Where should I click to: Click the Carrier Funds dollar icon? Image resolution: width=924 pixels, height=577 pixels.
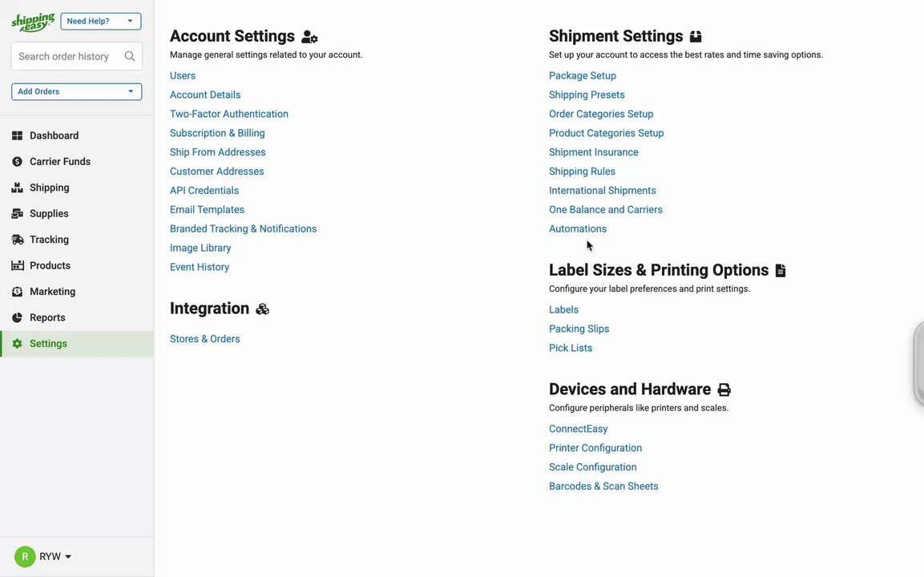point(17,162)
